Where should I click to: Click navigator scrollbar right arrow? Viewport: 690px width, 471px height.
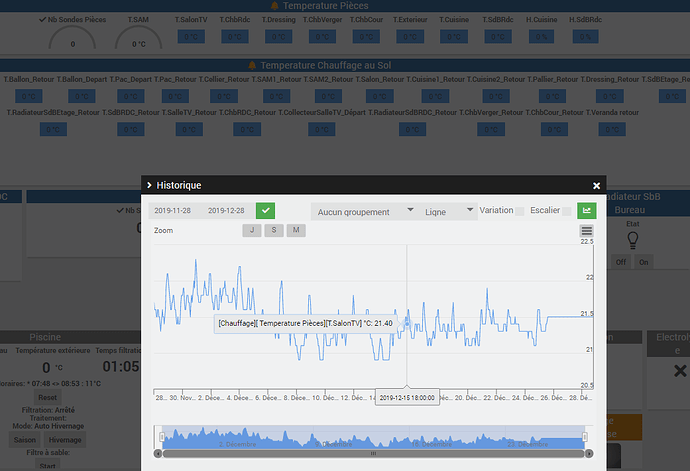click(589, 453)
